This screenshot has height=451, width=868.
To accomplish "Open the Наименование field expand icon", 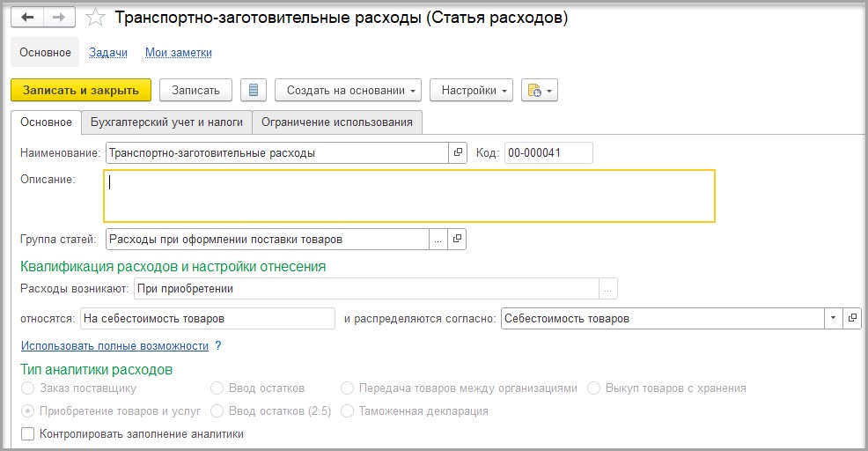I will point(458,153).
